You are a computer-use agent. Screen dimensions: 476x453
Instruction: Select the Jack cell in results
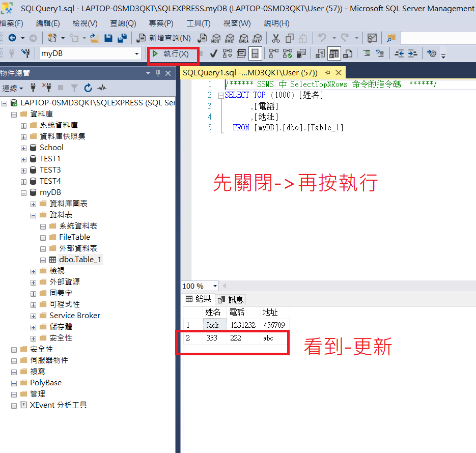click(x=215, y=325)
